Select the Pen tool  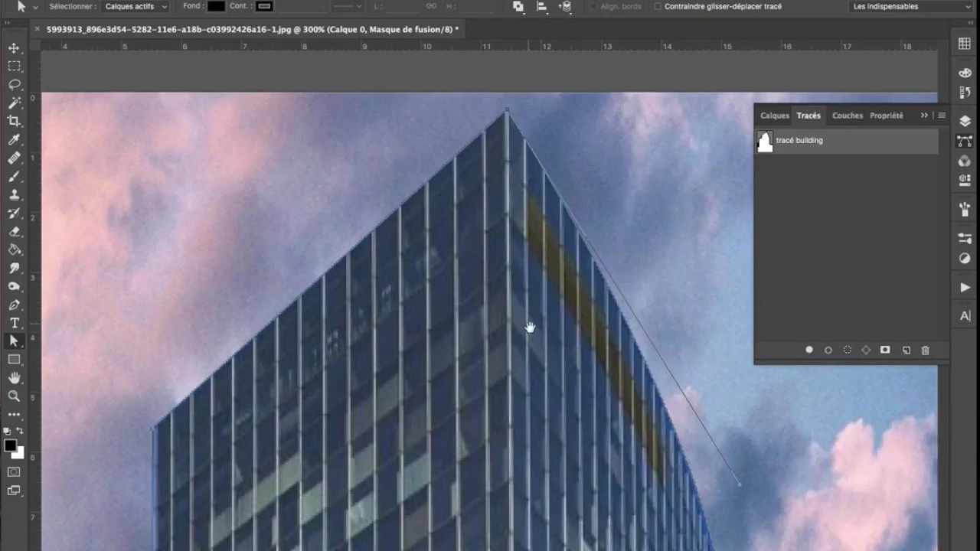[x=14, y=305]
